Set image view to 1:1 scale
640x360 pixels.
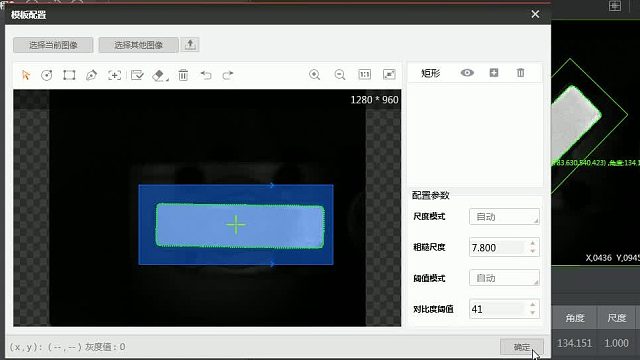coord(364,74)
